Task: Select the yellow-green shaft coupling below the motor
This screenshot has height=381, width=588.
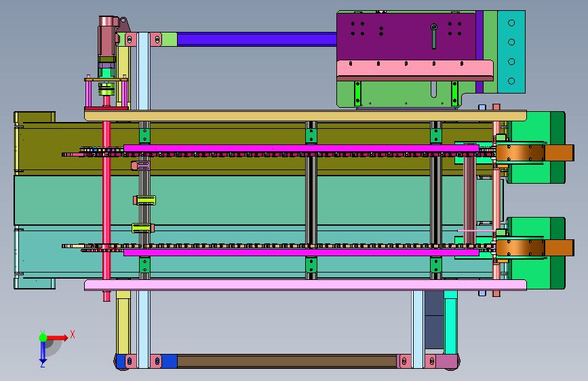Action: click(106, 89)
